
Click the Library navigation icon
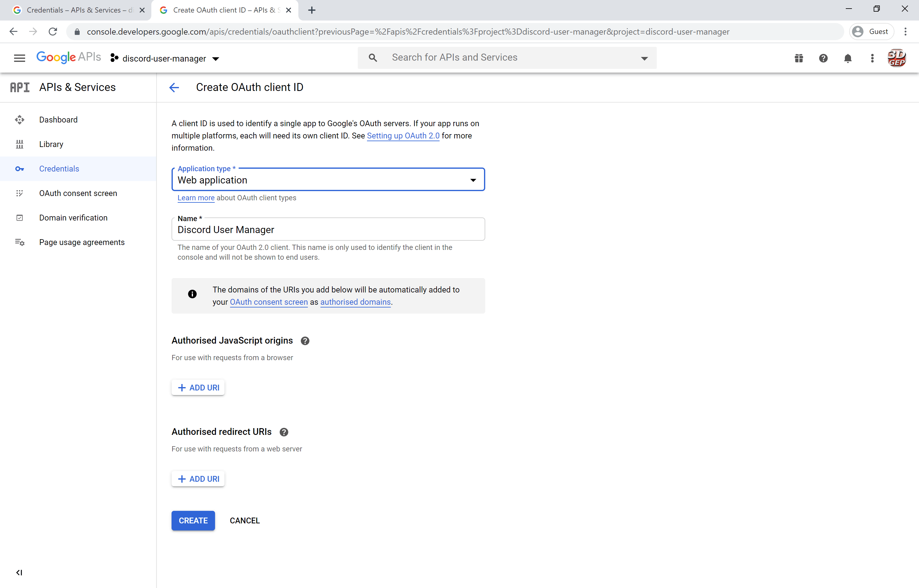click(x=19, y=144)
